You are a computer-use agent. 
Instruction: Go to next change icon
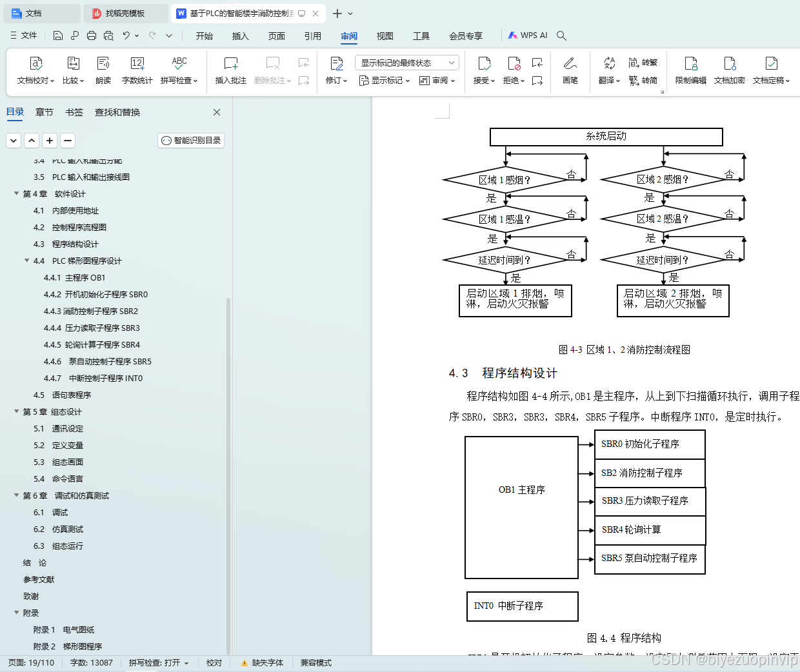tap(537, 81)
